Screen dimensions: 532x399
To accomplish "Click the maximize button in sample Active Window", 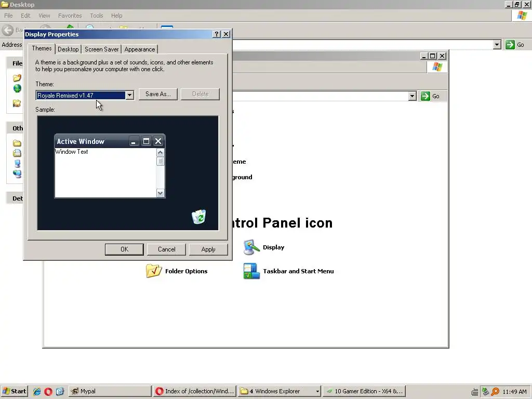I will click(x=146, y=141).
